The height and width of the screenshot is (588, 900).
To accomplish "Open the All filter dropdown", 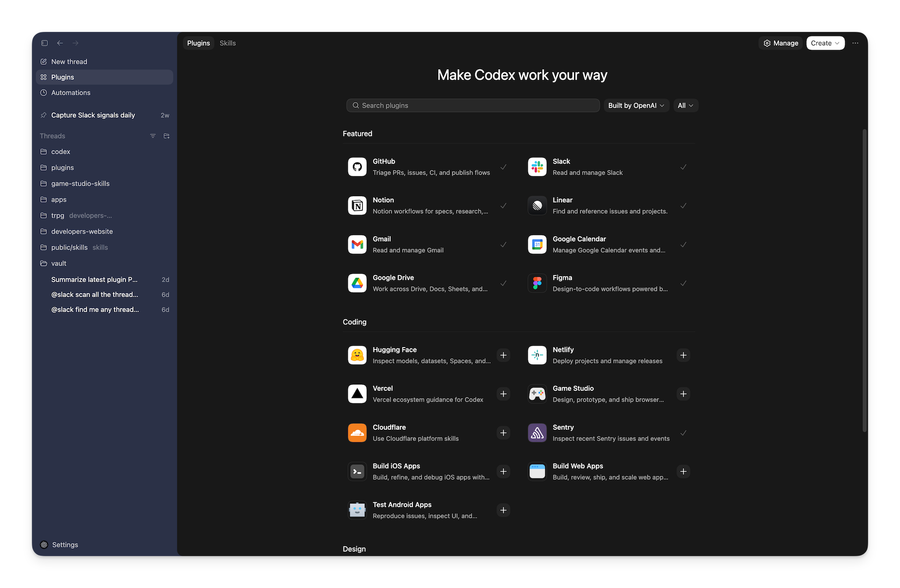I will tap(685, 105).
